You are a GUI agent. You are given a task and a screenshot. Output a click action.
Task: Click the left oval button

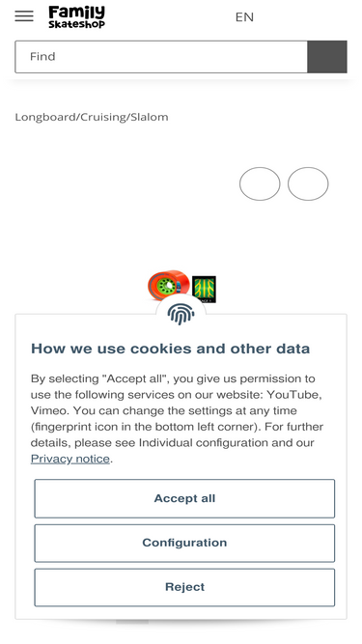(x=260, y=184)
